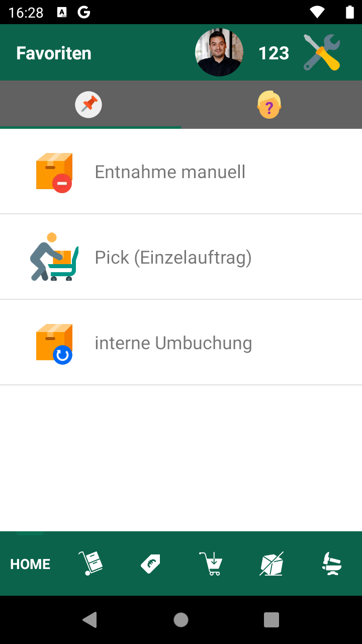The width and height of the screenshot is (362, 644).
Task: Tap the Favoriten title
Action: [54, 53]
